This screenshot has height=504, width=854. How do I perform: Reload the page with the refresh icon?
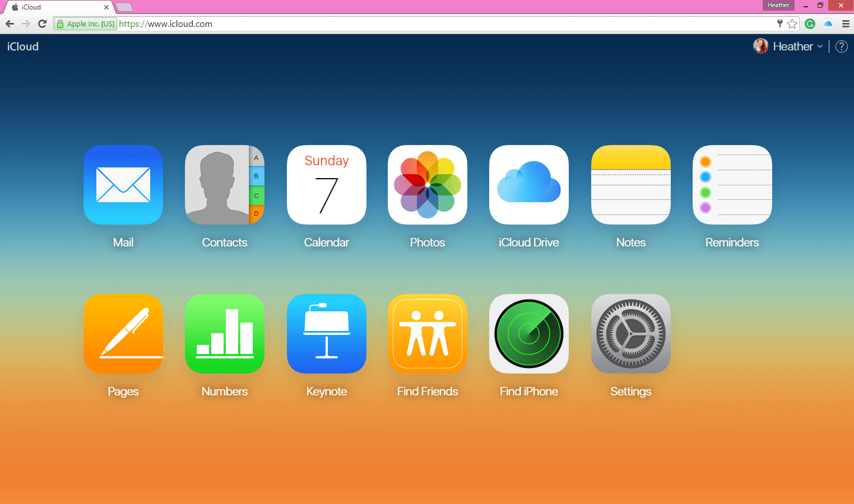(x=42, y=24)
